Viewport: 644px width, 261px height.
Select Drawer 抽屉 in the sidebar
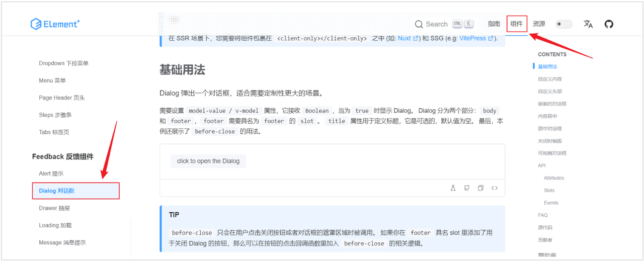tap(54, 208)
